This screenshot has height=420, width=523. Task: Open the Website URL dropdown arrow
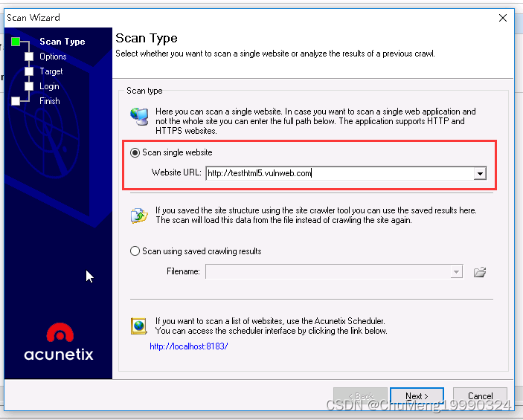click(x=480, y=173)
